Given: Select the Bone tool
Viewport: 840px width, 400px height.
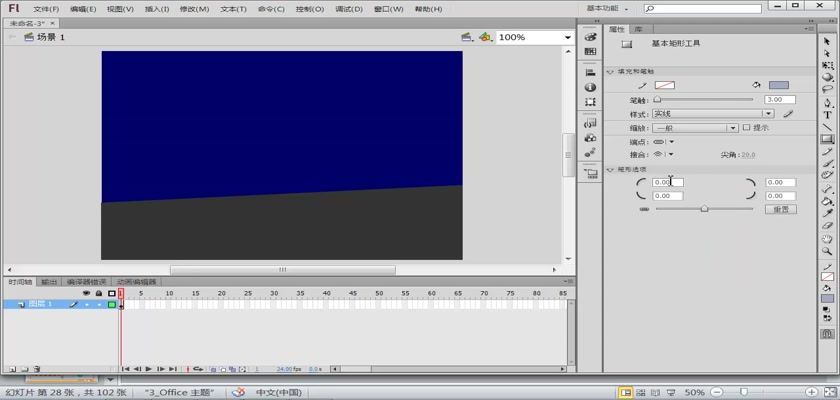Looking at the screenshot, I should pos(827,189).
